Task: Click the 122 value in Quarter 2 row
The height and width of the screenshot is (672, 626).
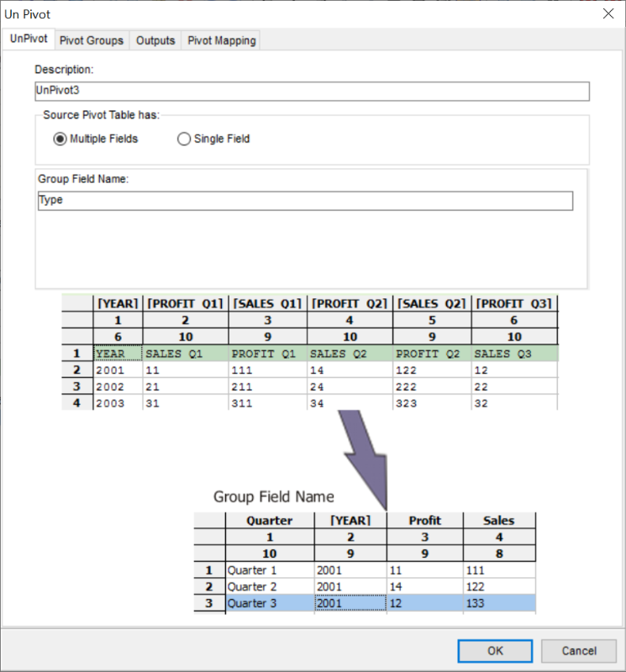Action: click(x=499, y=586)
